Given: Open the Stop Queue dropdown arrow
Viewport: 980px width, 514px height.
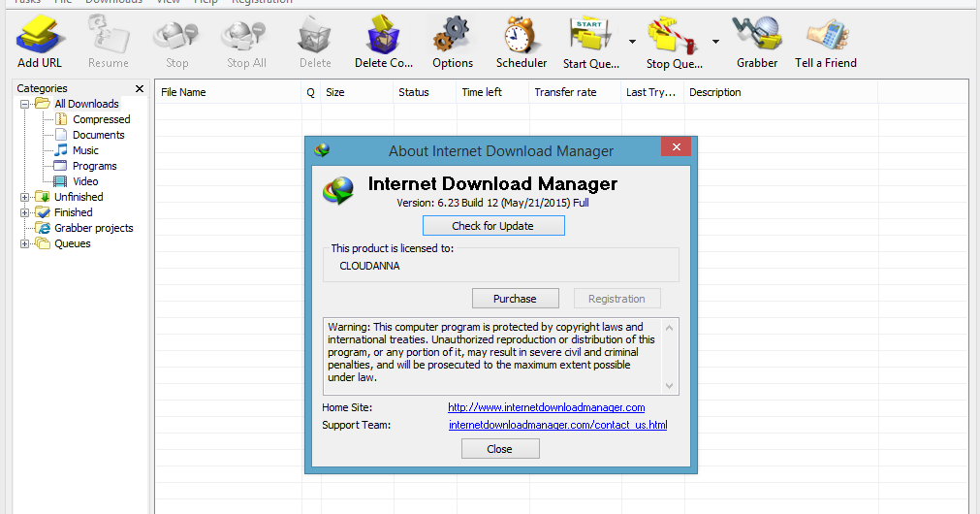Looking at the screenshot, I should point(715,42).
